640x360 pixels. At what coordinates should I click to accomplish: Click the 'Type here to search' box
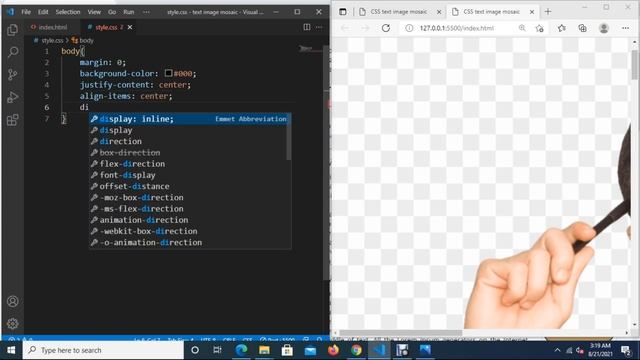103,350
